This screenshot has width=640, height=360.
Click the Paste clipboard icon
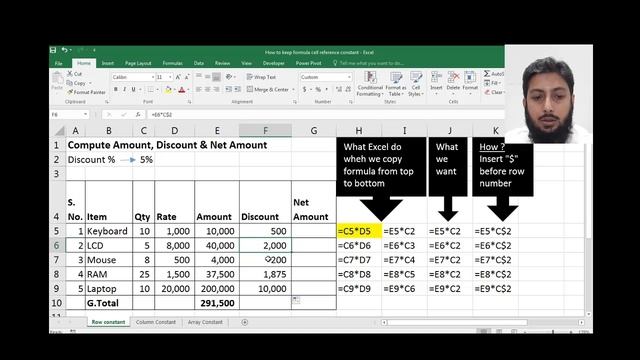click(x=57, y=78)
